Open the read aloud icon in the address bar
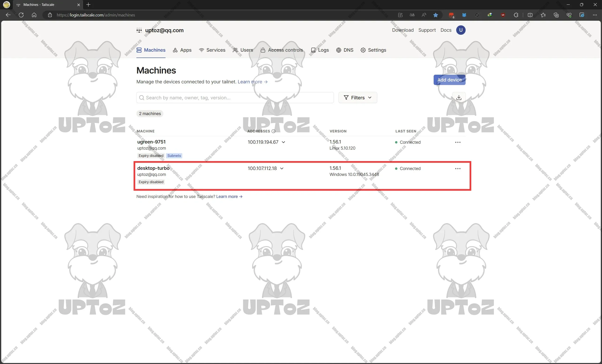The height and width of the screenshot is (364, 602). tap(424, 15)
